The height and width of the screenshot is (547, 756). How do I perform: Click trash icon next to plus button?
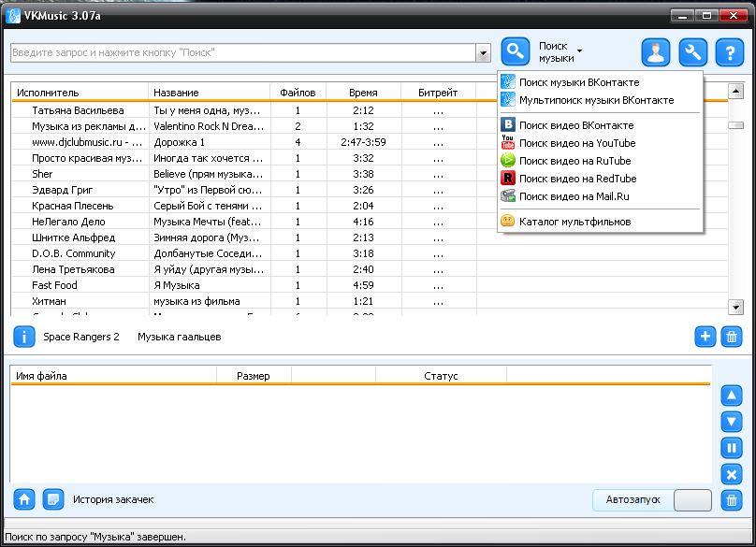click(732, 337)
